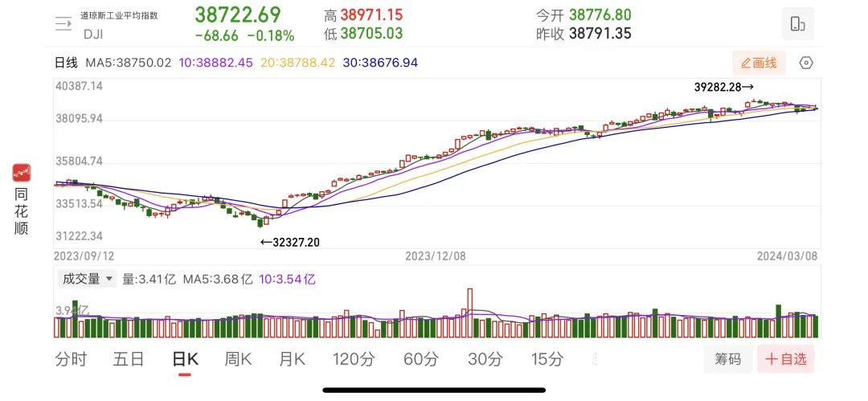Click the 量:3.41亿 volume value

click(149, 279)
